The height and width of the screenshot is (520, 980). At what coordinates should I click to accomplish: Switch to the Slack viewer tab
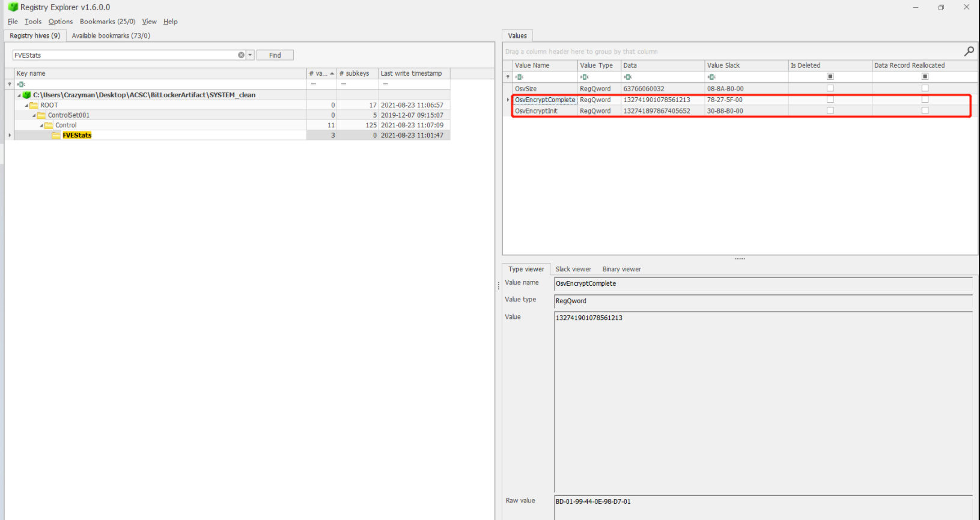pyautogui.click(x=573, y=269)
